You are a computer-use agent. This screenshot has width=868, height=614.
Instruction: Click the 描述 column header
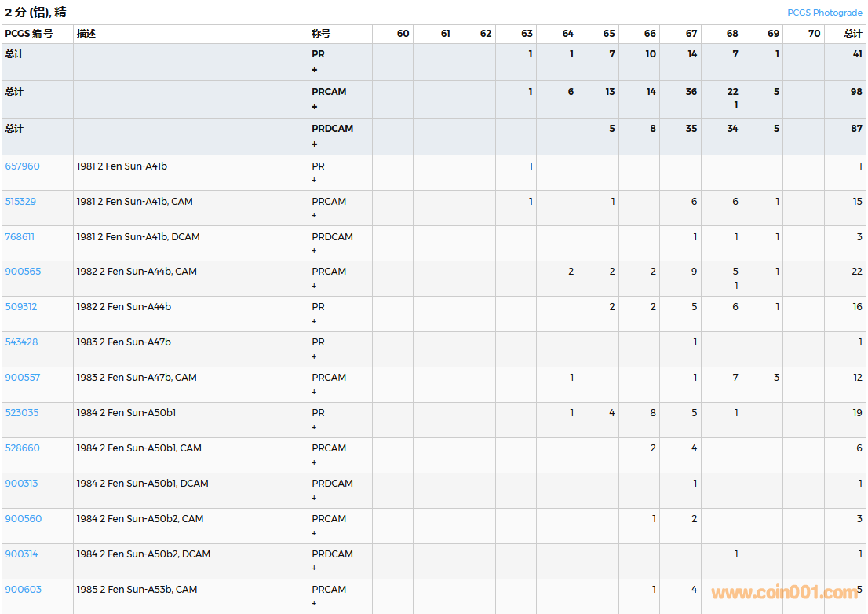[86, 34]
